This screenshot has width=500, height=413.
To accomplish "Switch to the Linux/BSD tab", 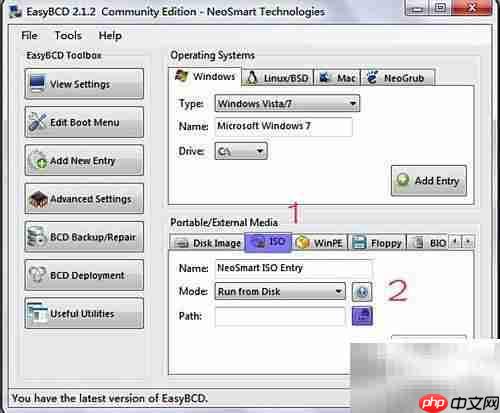I will point(277,78).
